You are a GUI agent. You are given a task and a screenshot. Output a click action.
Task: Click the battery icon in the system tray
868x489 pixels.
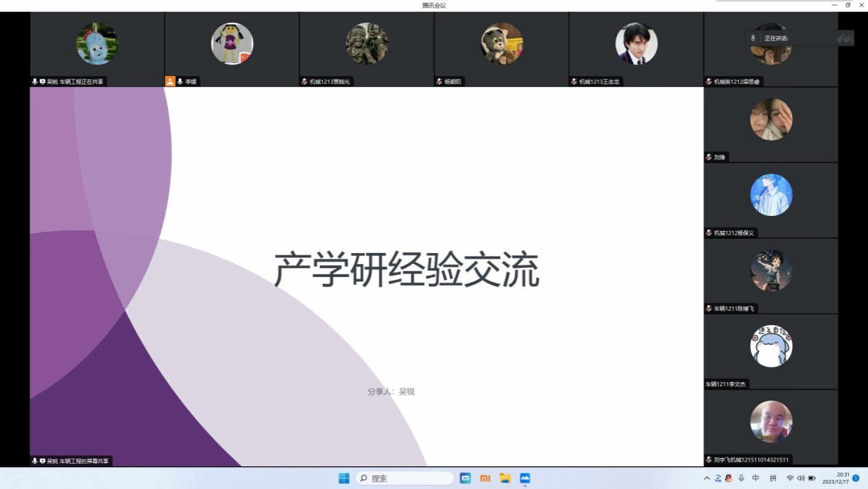click(812, 478)
